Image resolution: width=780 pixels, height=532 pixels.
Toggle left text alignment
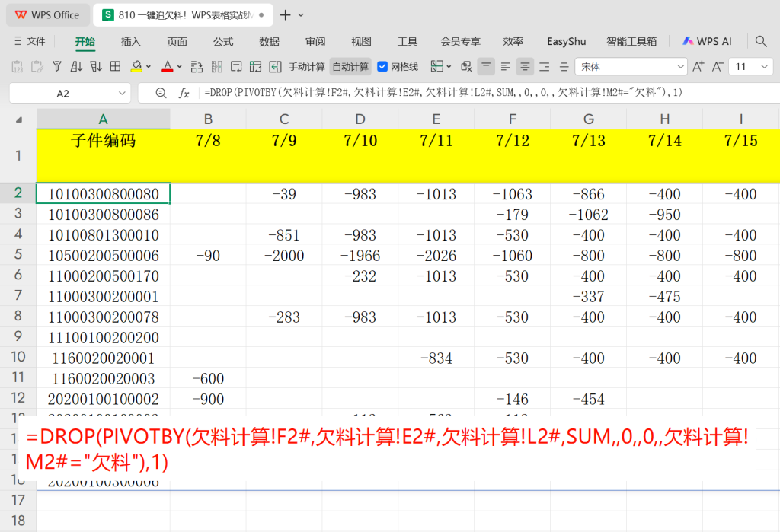(x=506, y=67)
